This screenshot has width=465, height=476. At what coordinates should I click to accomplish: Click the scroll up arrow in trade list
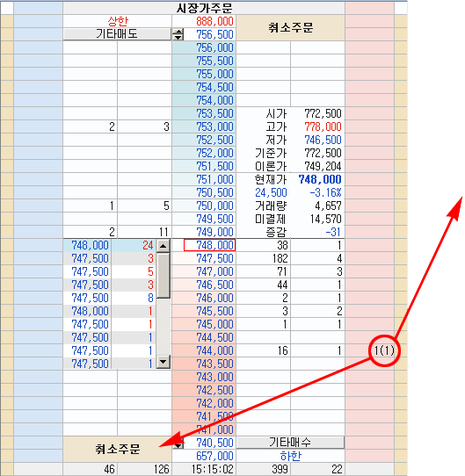[x=163, y=246]
